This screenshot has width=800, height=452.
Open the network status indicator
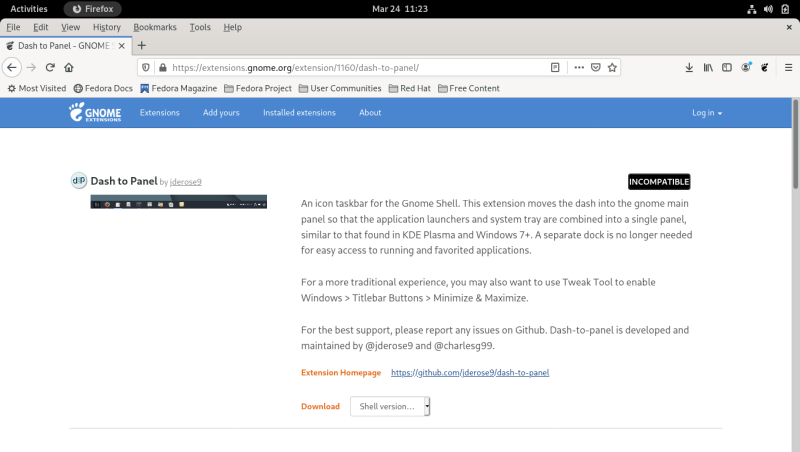(x=752, y=9)
